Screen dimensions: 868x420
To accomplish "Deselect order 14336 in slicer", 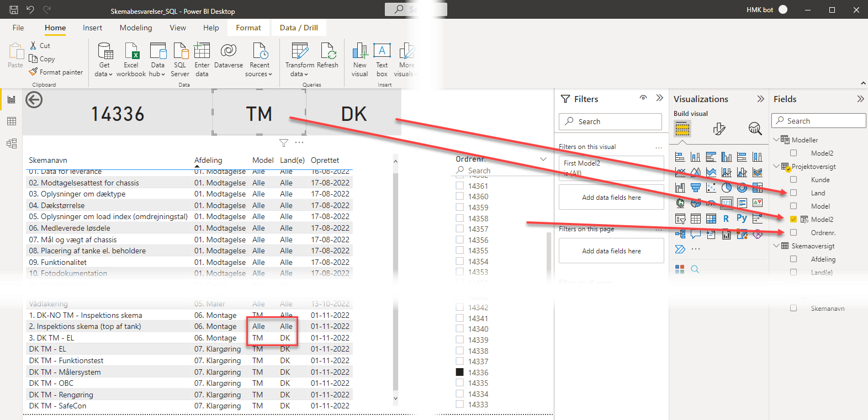I will (x=459, y=373).
